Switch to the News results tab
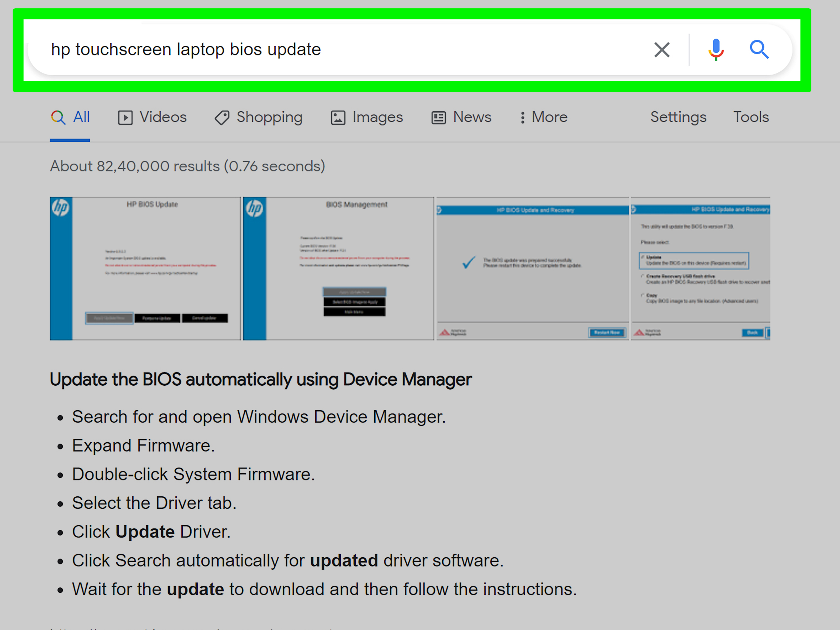The image size is (840, 630). pyautogui.click(x=472, y=117)
